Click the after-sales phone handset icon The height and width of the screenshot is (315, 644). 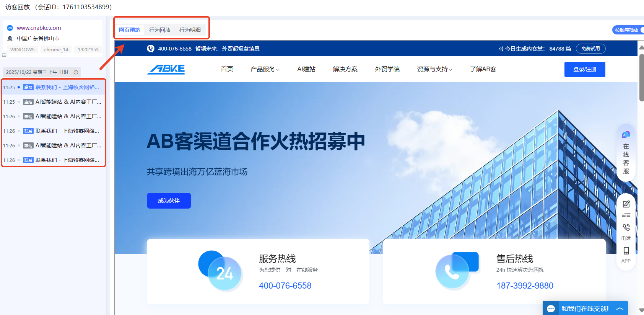457,271
